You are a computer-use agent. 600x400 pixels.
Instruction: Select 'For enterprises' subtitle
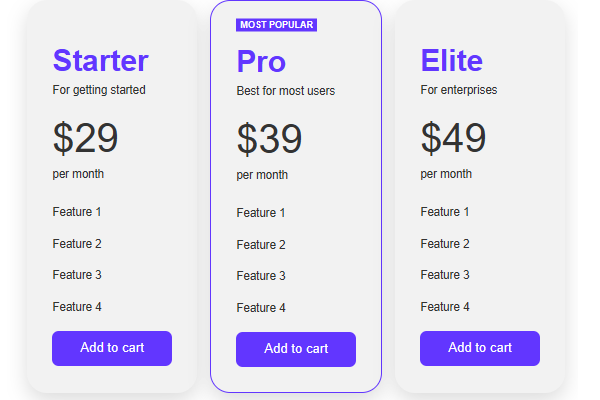(458, 90)
